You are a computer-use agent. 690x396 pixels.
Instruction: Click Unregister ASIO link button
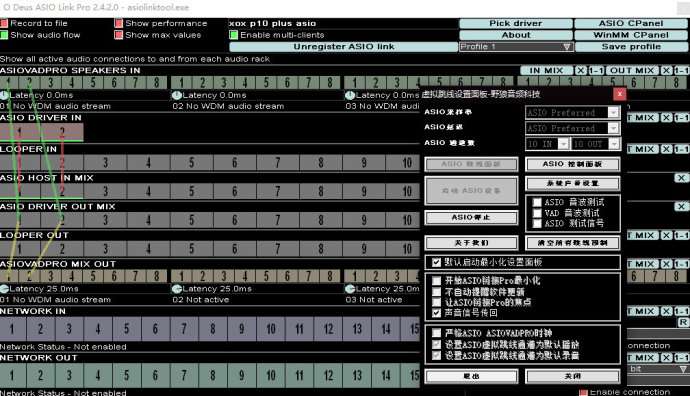pyautogui.click(x=344, y=47)
